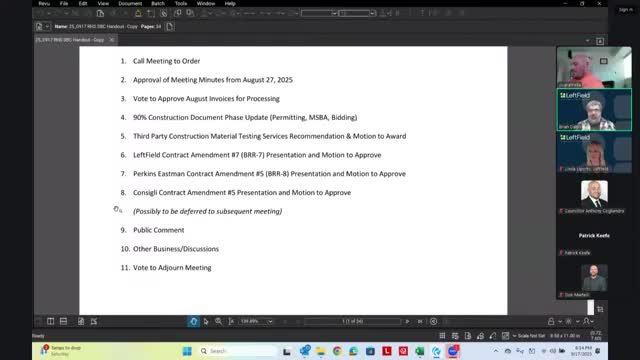Close the Handout - Copy document tab
This screenshot has width=640, height=360.
point(111,40)
